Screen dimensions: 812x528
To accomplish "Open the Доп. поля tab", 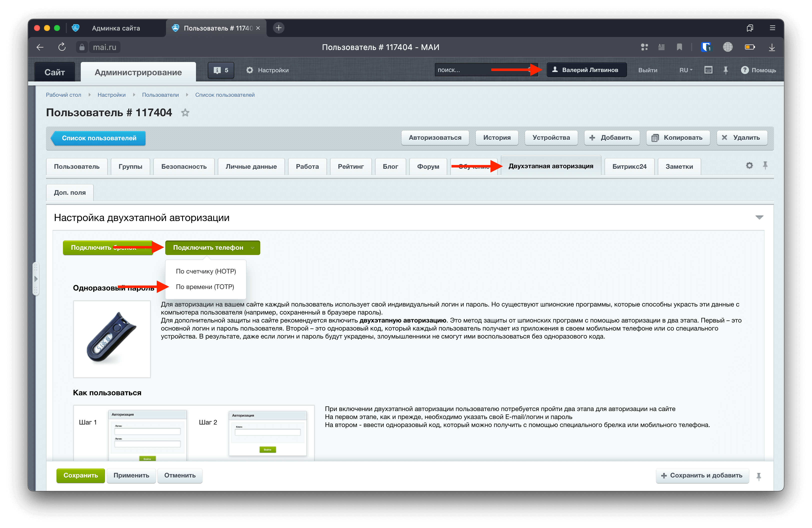I will pyautogui.click(x=69, y=193).
